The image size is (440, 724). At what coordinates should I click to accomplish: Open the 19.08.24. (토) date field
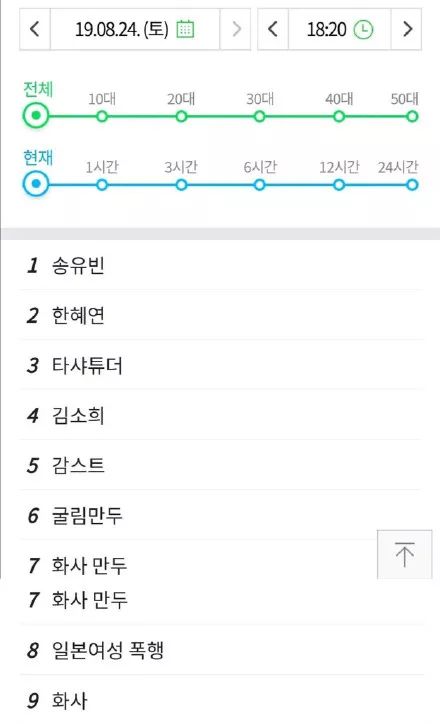(135, 29)
